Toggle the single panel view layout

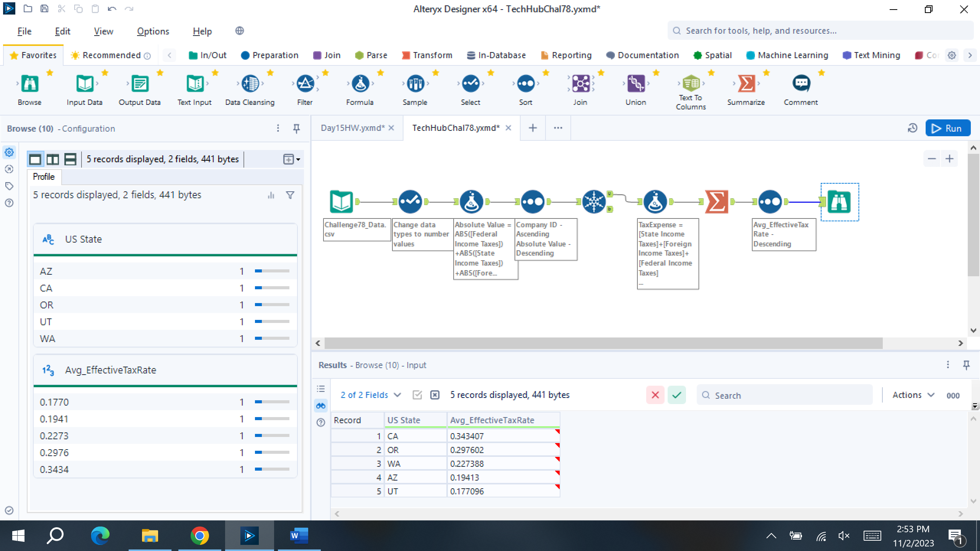(x=35, y=159)
